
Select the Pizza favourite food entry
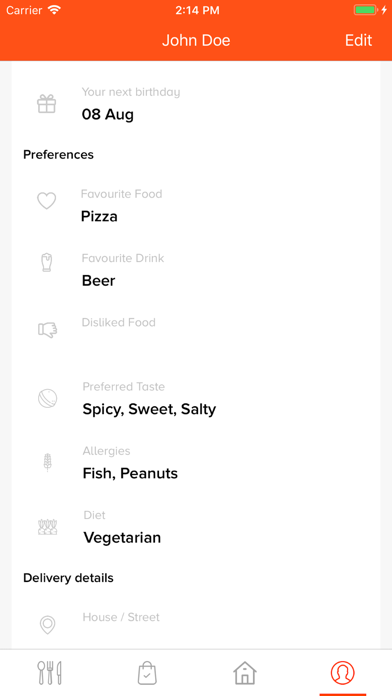99,217
